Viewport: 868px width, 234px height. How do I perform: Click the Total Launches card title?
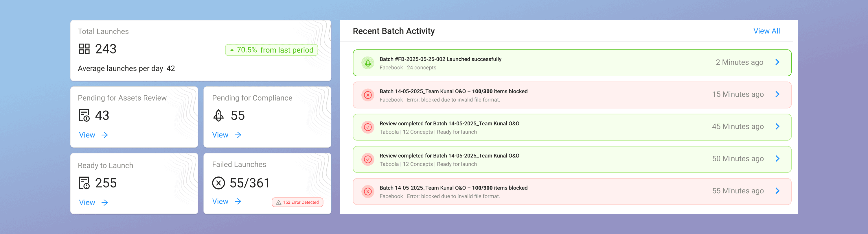click(103, 31)
